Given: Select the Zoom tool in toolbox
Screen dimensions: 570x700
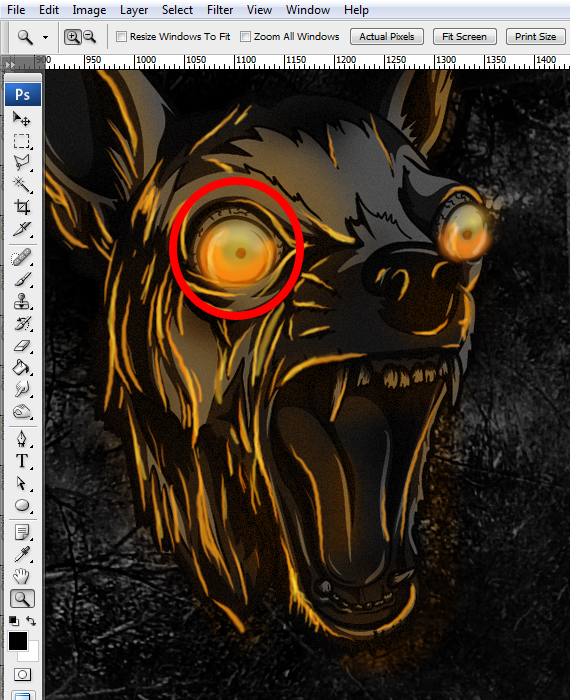Looking at the screenshot, I should tap(22, 599).
